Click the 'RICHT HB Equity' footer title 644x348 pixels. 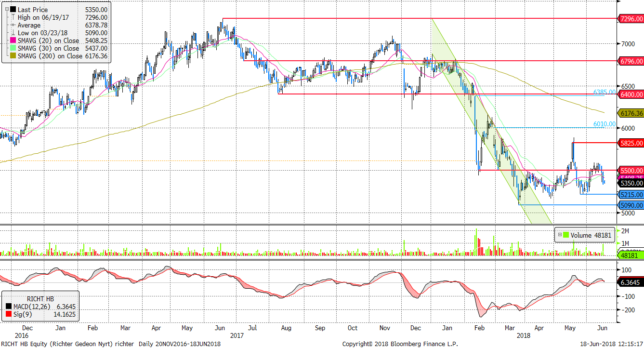[25, 344]
